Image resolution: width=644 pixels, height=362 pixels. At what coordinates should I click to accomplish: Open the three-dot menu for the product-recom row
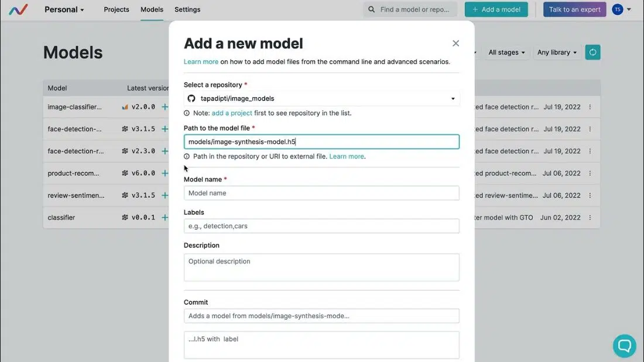point(590,174)
